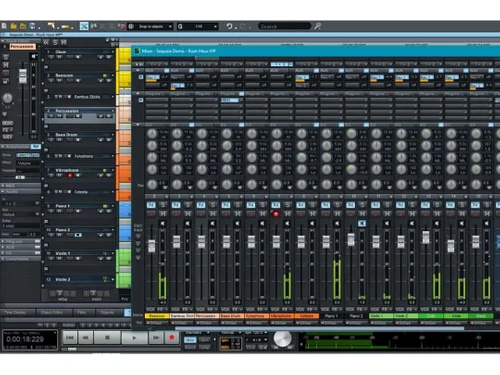
Task: Click the Search input field in toolbar
Action: 284,26
